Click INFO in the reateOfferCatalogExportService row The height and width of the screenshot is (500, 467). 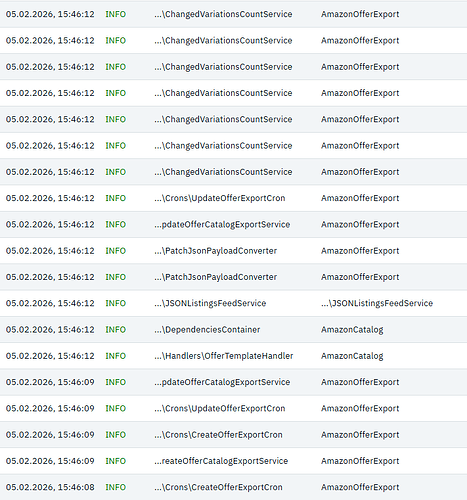coord(116,461)
